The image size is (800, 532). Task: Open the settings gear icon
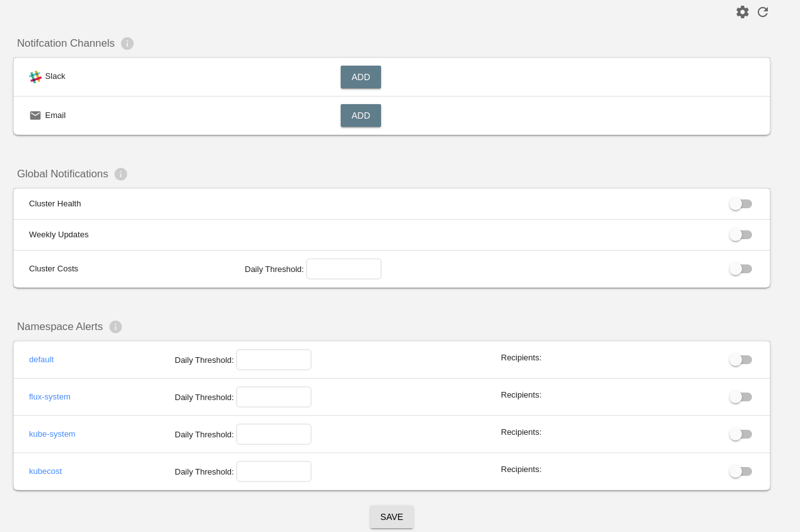[x=743, y=12]
